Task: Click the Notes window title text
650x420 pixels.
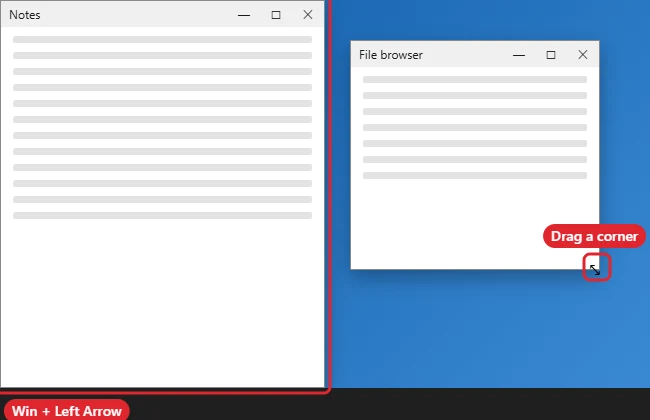Action: (25, 15)
